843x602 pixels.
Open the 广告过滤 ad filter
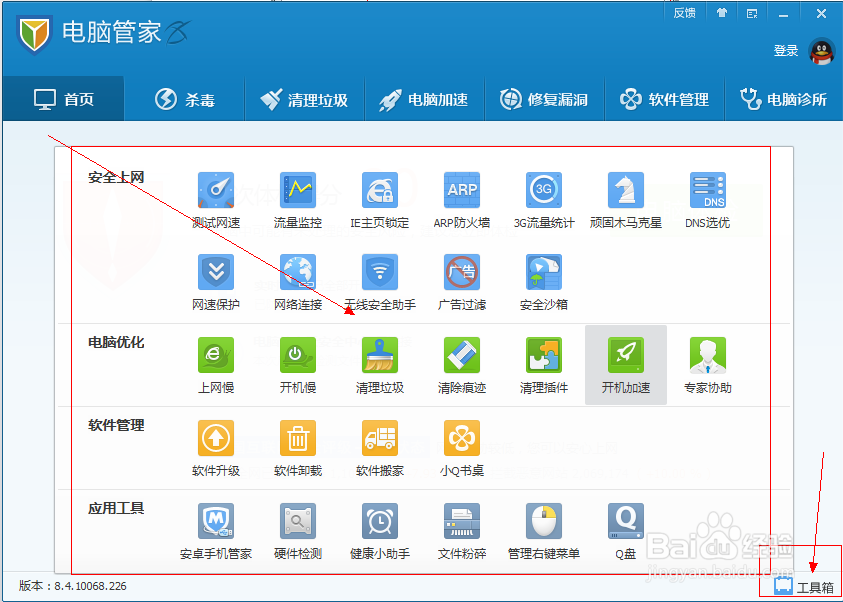pyautogui.click(x=462, y=283)
